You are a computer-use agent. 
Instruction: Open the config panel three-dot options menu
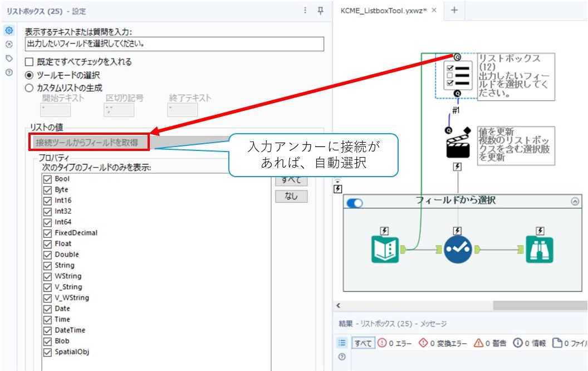305,11
